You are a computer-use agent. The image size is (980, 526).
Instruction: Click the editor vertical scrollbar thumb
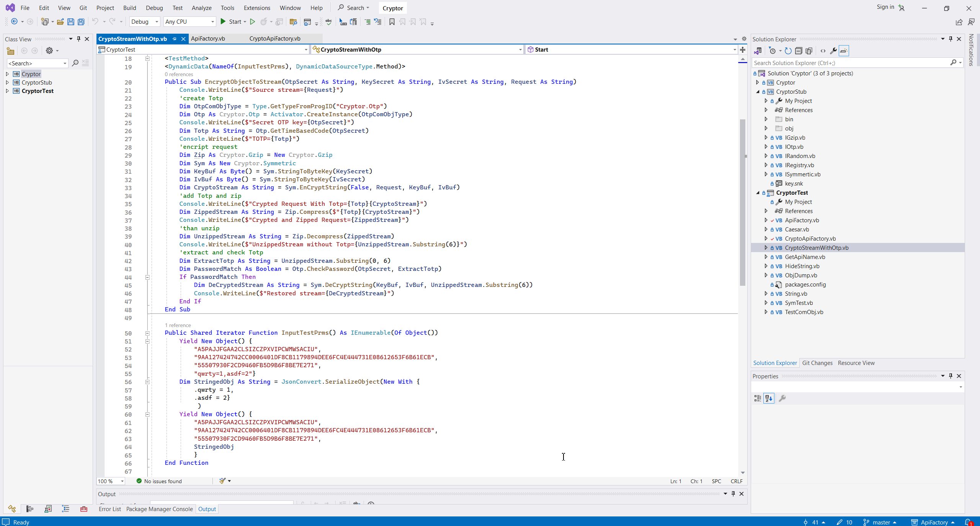click(x=742, y=203)
